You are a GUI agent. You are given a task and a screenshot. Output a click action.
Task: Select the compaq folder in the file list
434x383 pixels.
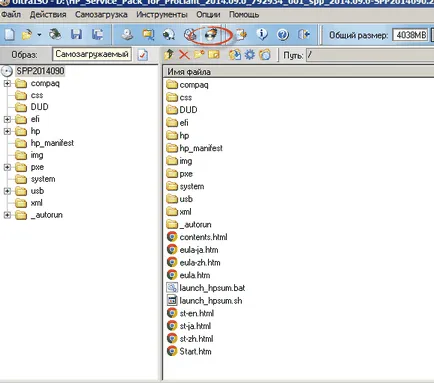(x=194, y=85)
